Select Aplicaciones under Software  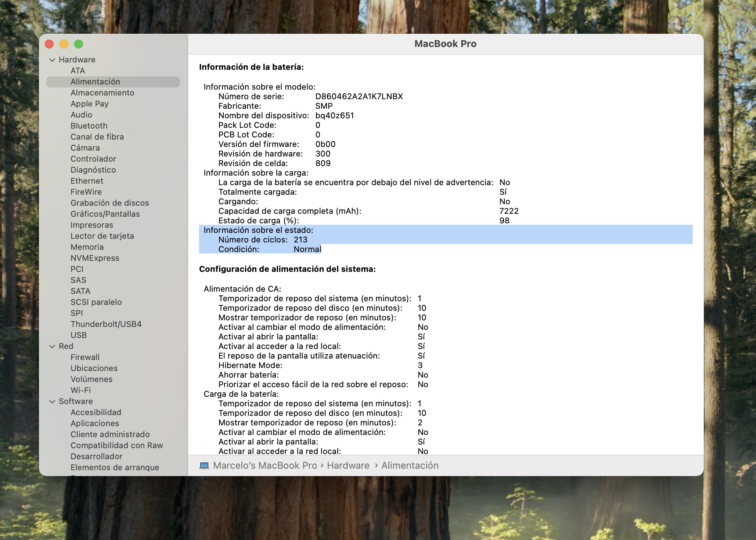pyautogui.click(x=95, y=423)
